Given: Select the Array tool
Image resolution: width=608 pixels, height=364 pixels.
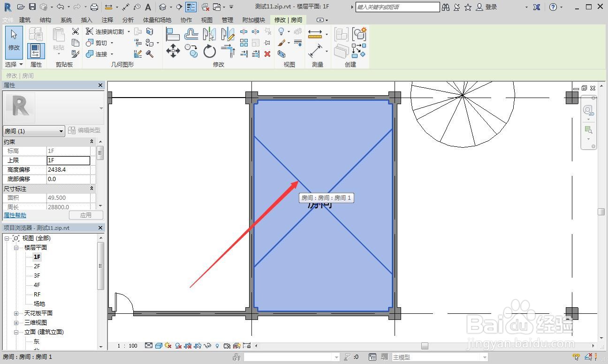Looking at the screenshot, I should (x=244, y=43).
